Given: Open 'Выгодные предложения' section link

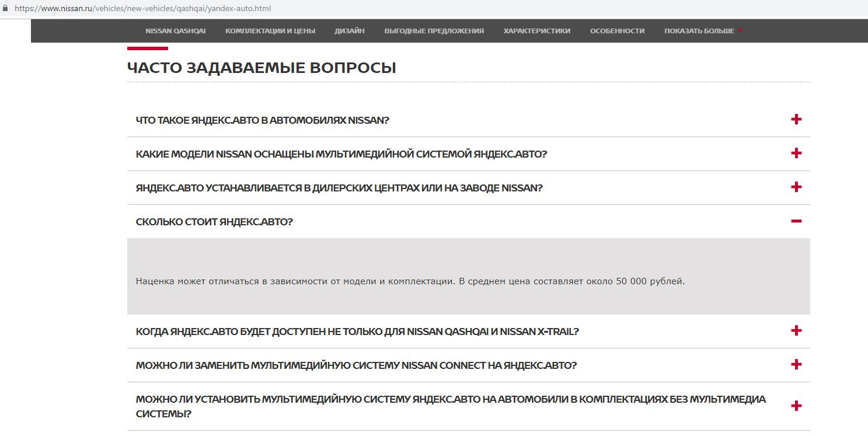Looking at the screenshot, I should 434,31.
